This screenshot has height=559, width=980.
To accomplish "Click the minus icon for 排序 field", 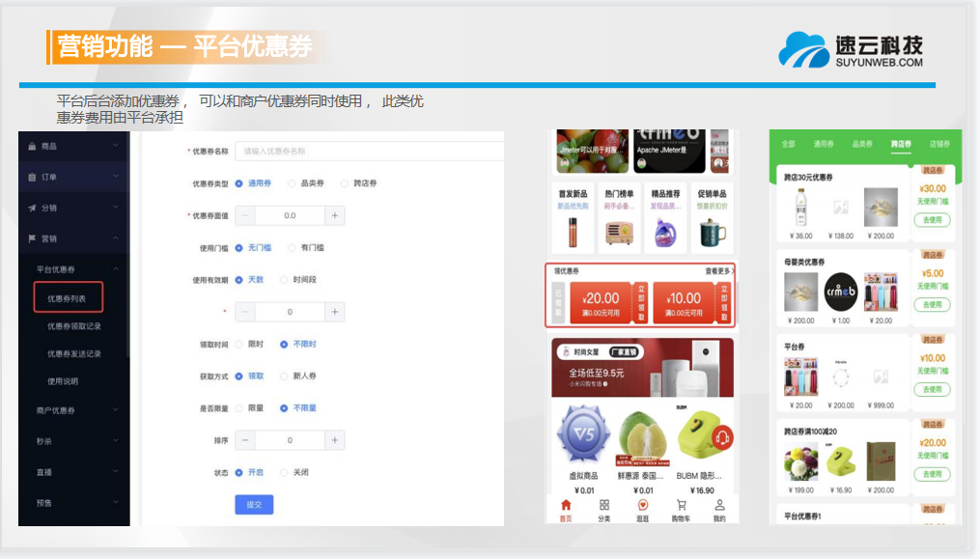I will click(246, 440).
